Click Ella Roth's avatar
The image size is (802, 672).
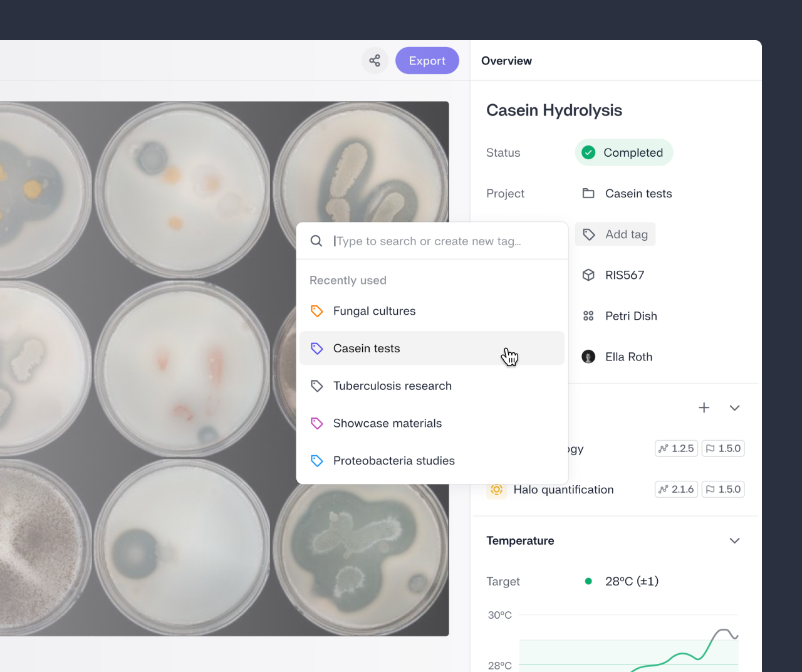coord(588,357)
